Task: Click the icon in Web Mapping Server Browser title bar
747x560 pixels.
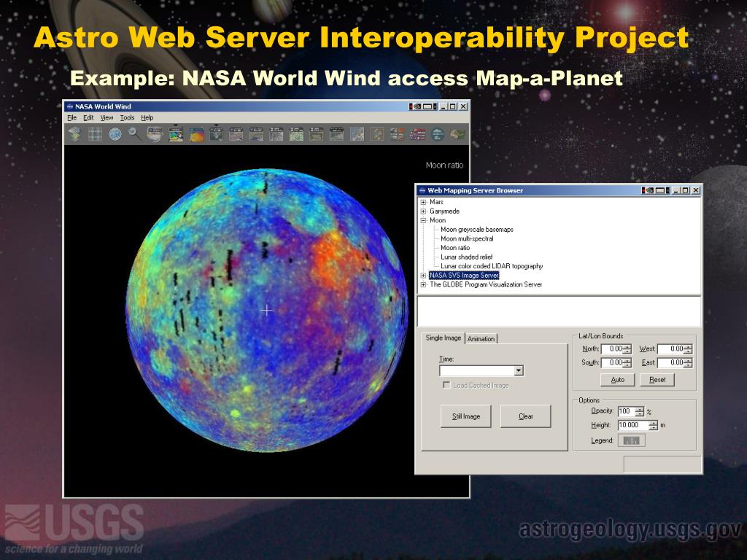Action: click(x=422, y=190)
